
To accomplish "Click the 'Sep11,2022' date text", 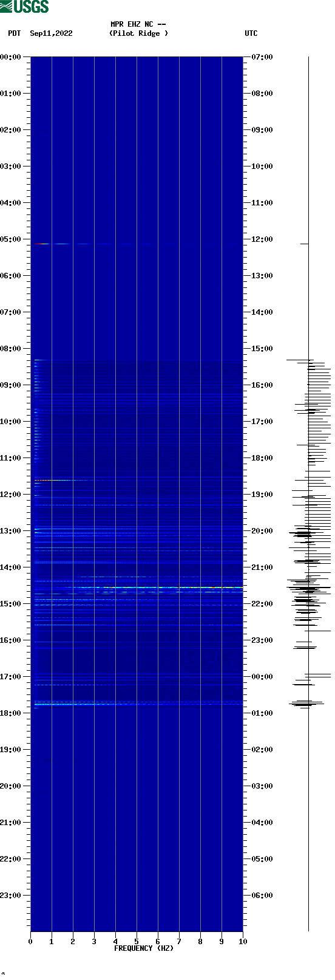I will pos(51,33).
